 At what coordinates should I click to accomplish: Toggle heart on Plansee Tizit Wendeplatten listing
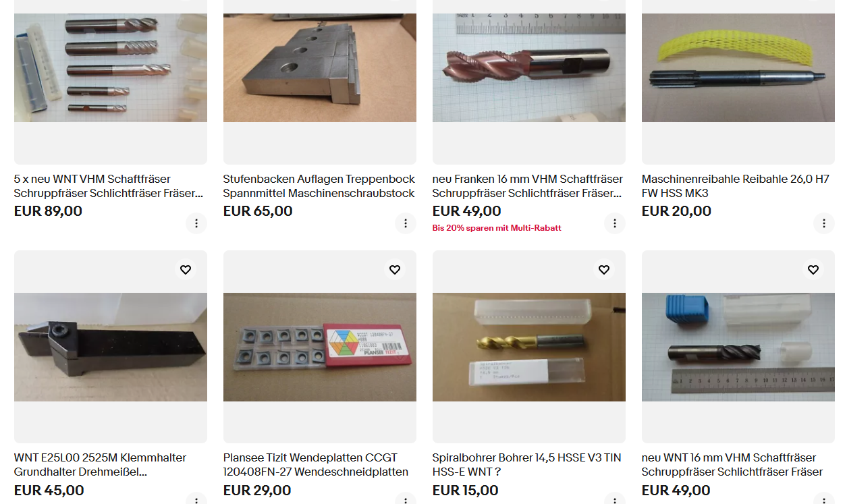coord(395,270)
